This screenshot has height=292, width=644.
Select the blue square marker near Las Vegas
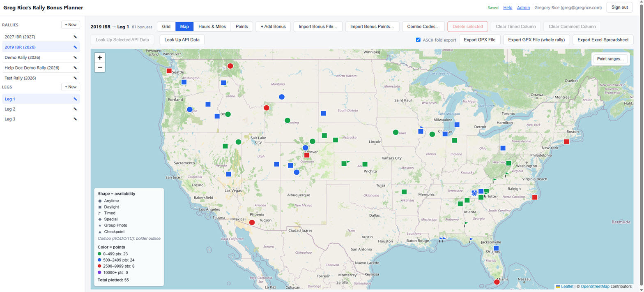point(229,174)
